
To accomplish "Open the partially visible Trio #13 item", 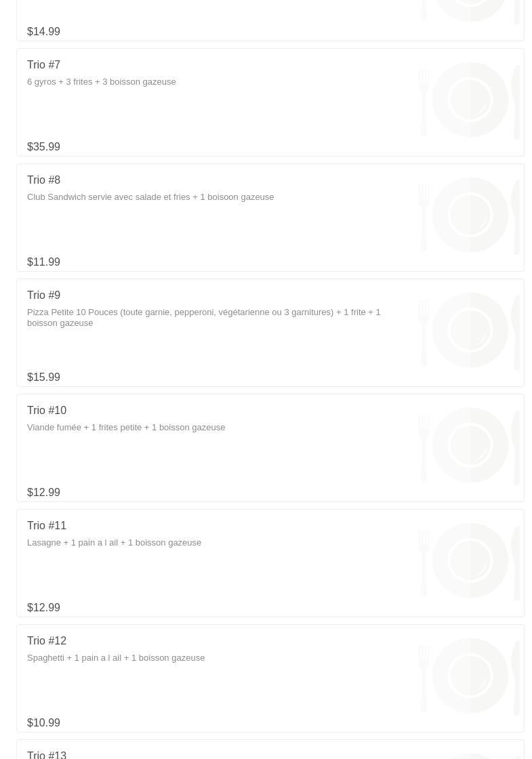I will (270, 750).
